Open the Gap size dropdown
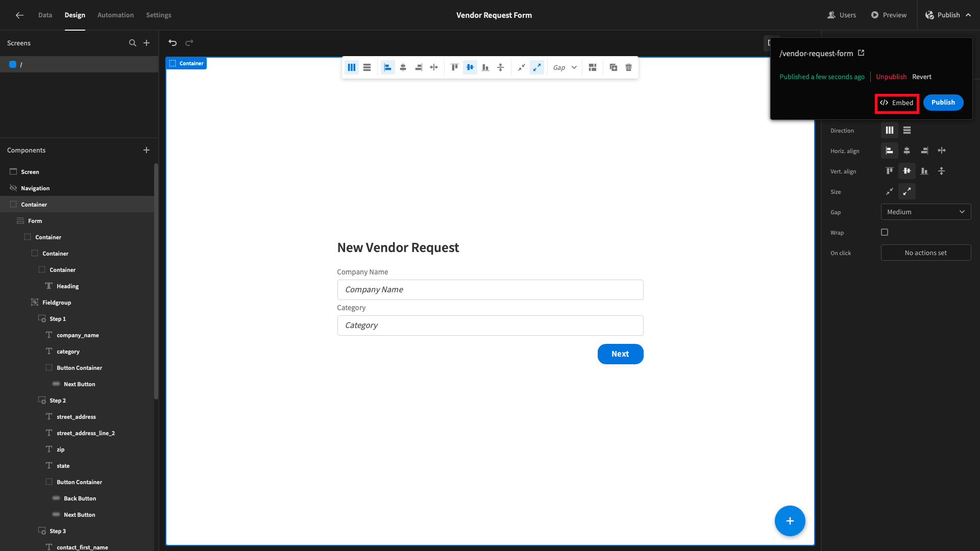980x551 pixels. 925,212
